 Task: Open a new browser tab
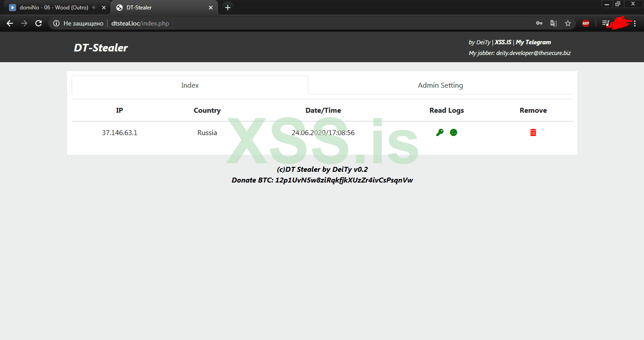tap(228, 8)
